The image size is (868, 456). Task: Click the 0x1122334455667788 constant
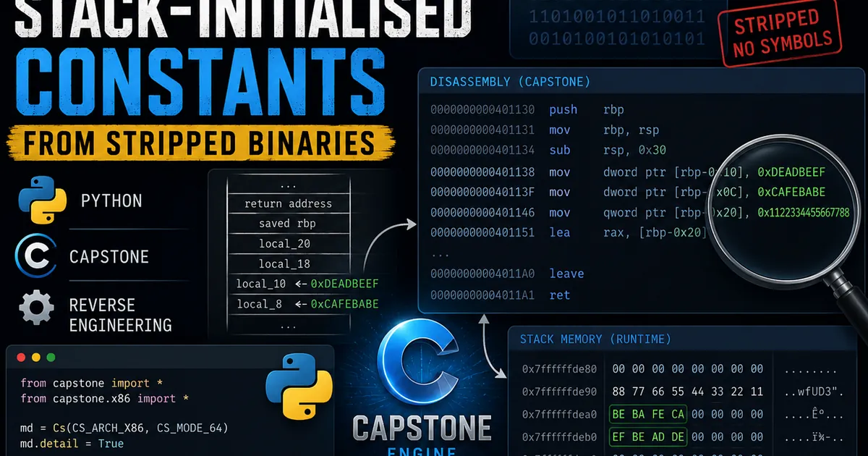[x=804, y=213]
